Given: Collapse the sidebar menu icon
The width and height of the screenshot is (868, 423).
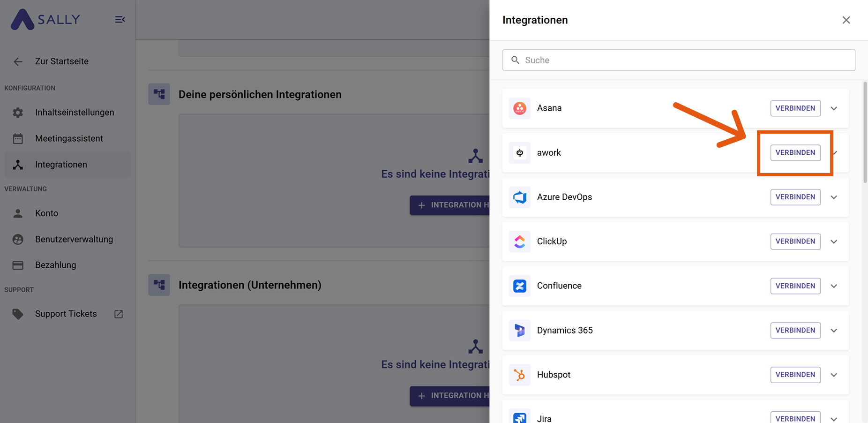Looking at the screenshot, I should pyautogui.click(x=120, y=20).
